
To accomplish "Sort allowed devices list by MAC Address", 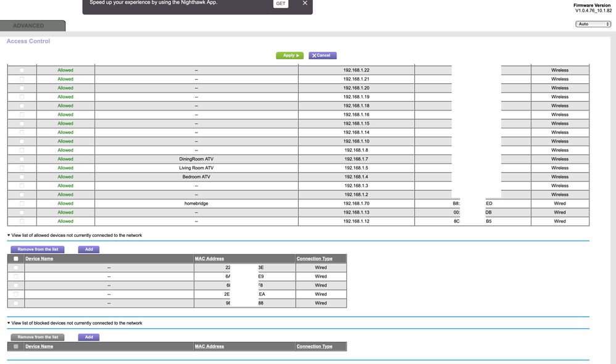I will [209, 259].
